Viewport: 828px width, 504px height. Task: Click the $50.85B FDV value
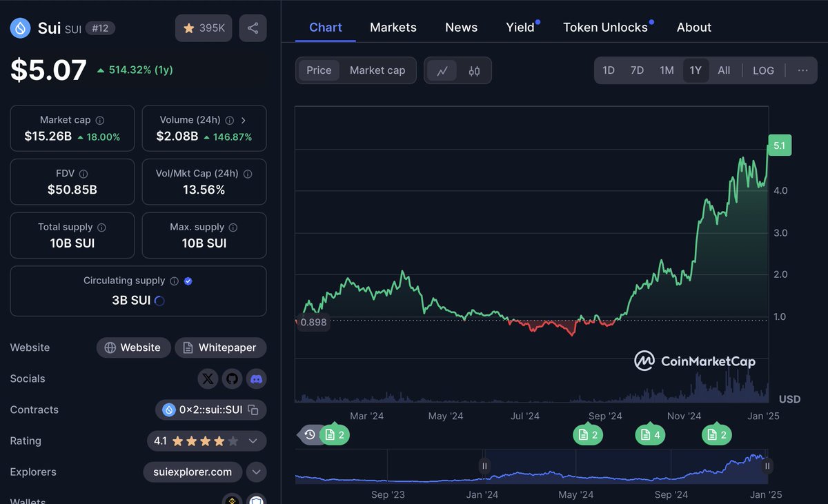72,190
